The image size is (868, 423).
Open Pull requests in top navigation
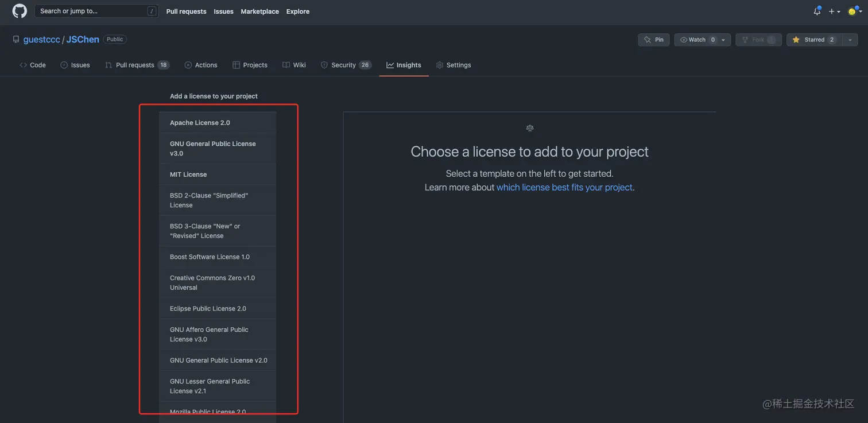pyautogui.click(x=186, y=11)
